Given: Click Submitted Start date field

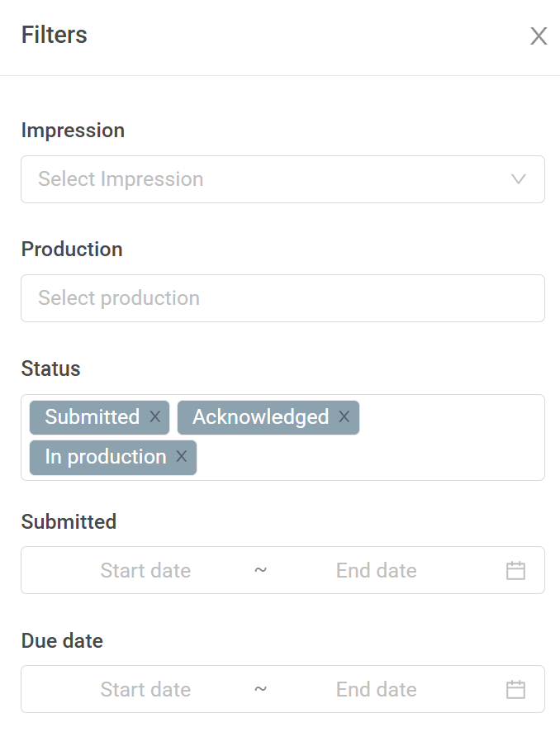Looking at the screenshot, I should pyautogui.click(x=145, y=570).
